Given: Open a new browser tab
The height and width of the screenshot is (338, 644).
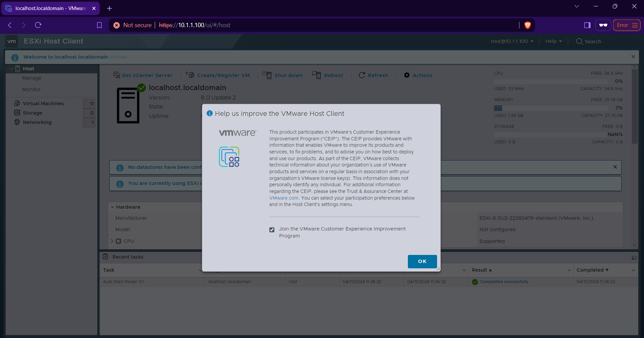Looking at the screenshot, I should click(x=109, y=8).
